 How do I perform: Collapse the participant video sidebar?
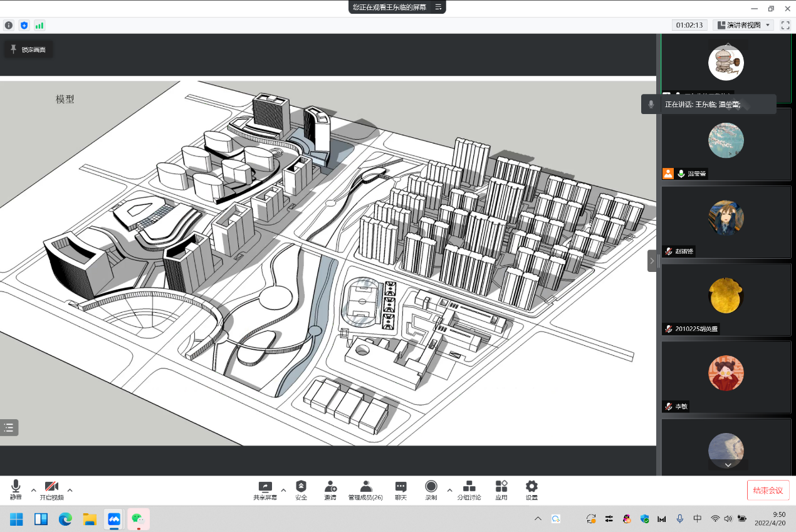click(652, 261)
